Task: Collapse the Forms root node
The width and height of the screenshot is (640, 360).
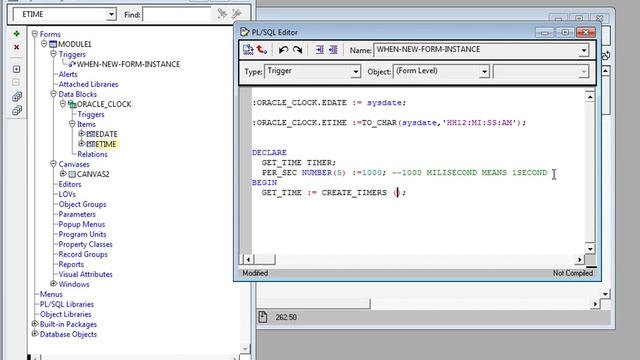Action: (35, 34)
